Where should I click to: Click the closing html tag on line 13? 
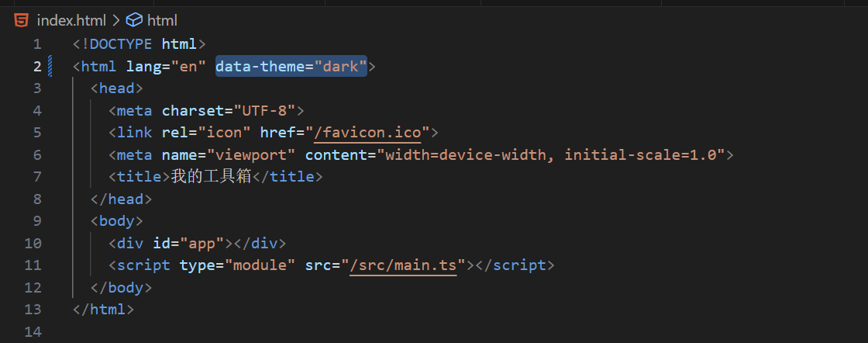(x=103, y=310)
